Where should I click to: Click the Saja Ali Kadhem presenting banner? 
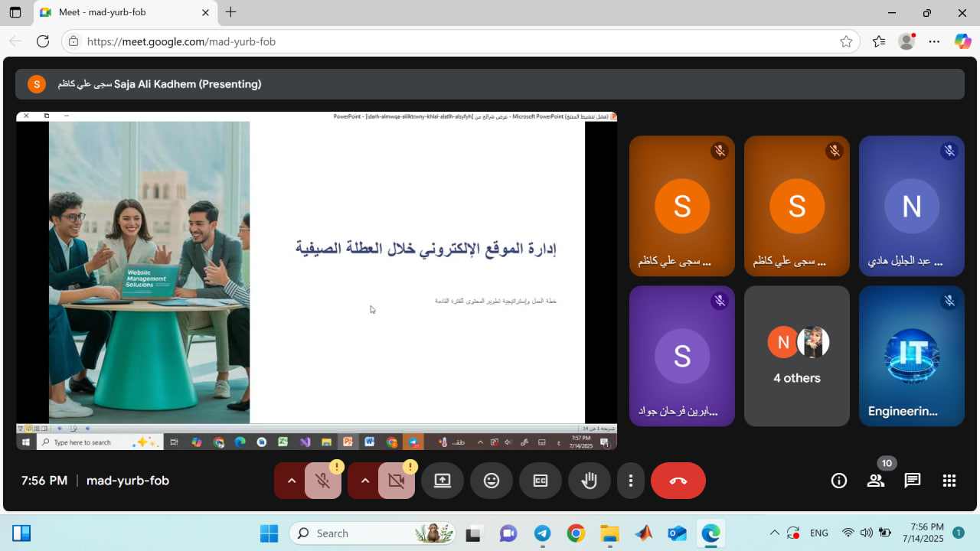490,84
